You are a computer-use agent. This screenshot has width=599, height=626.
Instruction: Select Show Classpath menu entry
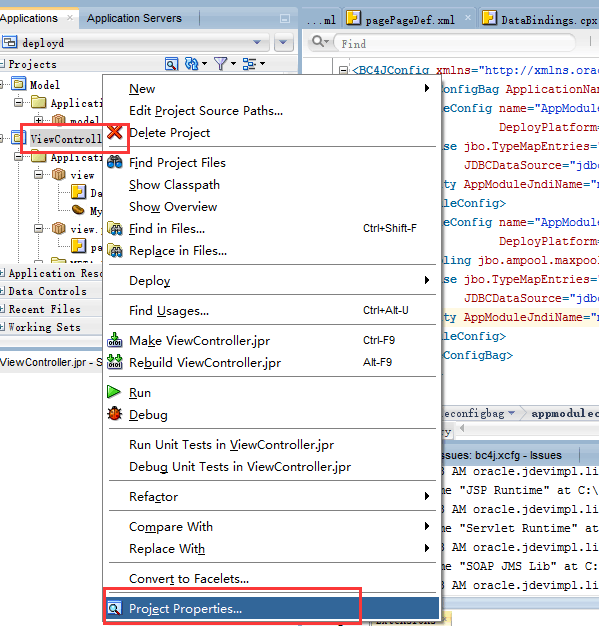click(x=272, y=184)
